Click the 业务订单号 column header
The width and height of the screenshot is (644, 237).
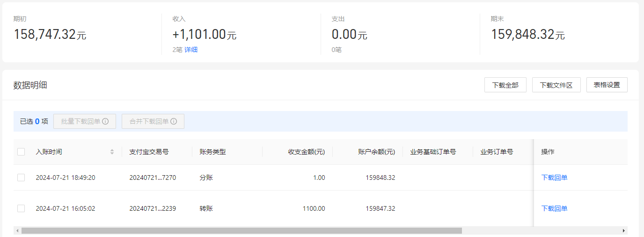pos(497,152)
